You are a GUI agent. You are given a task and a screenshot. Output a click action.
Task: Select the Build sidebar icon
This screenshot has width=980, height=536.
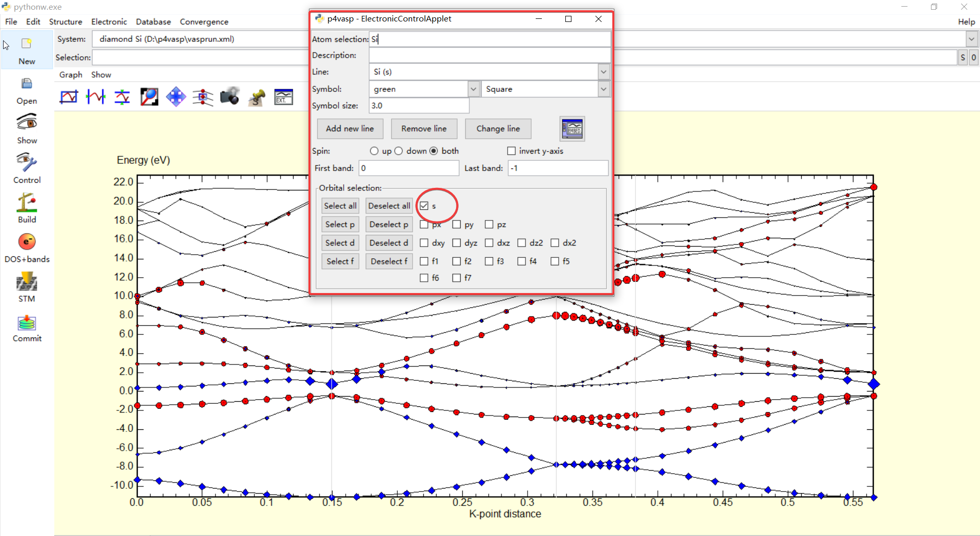[27, 203]
